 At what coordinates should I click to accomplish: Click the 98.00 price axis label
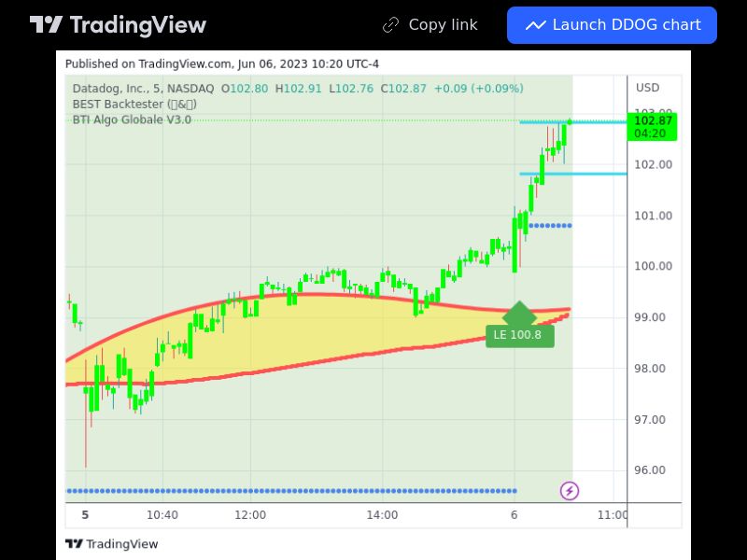[649, 369]
